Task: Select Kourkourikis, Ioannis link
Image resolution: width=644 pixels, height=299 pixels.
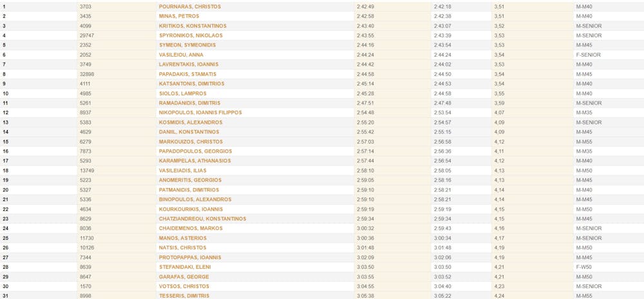Action: [191, 209]
